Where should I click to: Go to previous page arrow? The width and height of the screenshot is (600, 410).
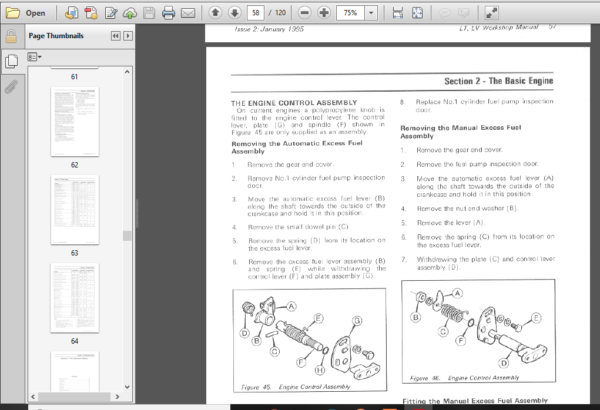[x=215, y=13]
